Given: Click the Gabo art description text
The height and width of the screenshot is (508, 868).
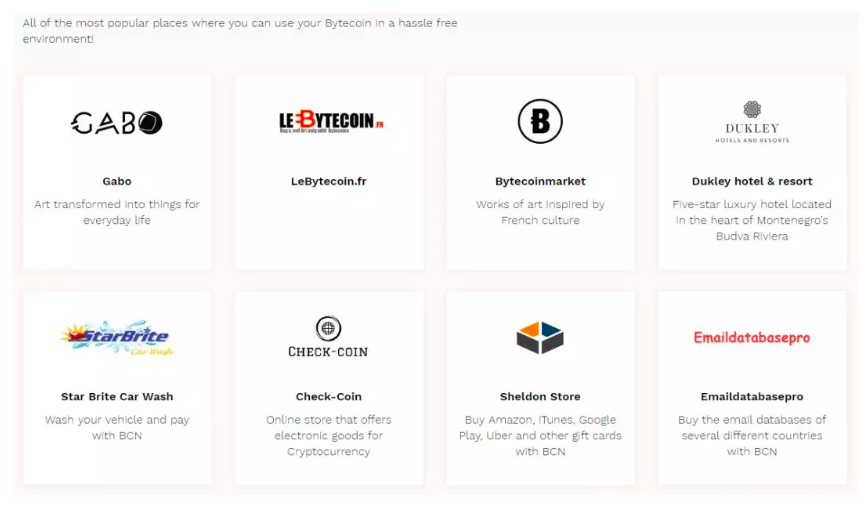Looking at the screenshot, I should (117, 212).
